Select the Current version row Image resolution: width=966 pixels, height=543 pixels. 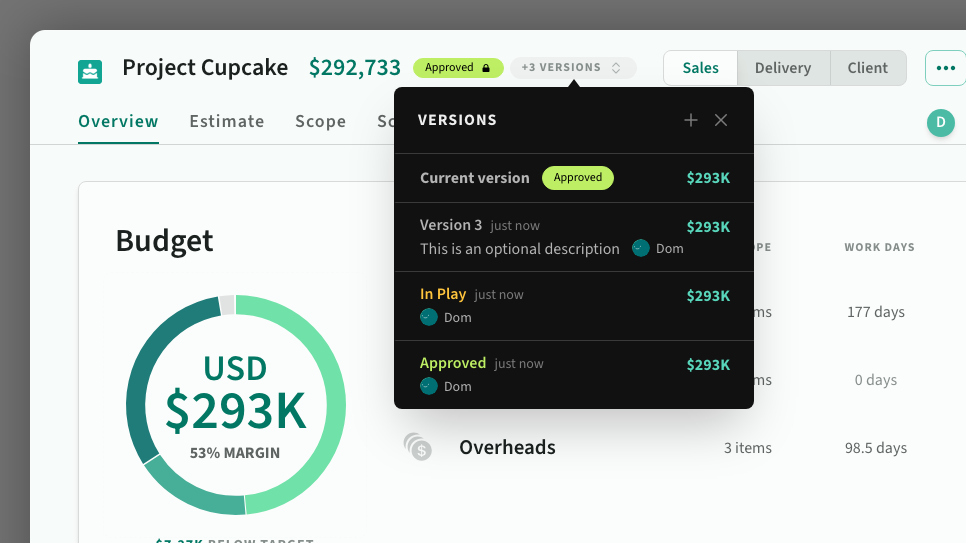pos(573,178)
